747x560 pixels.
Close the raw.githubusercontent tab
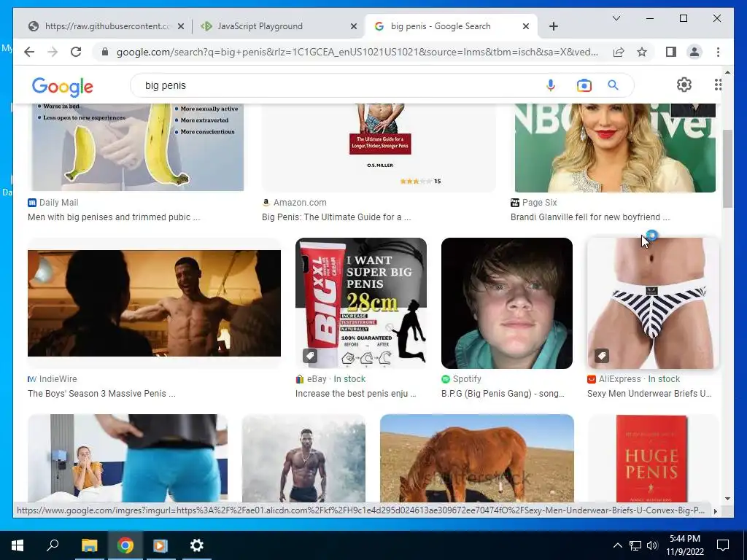coord(181,26)
